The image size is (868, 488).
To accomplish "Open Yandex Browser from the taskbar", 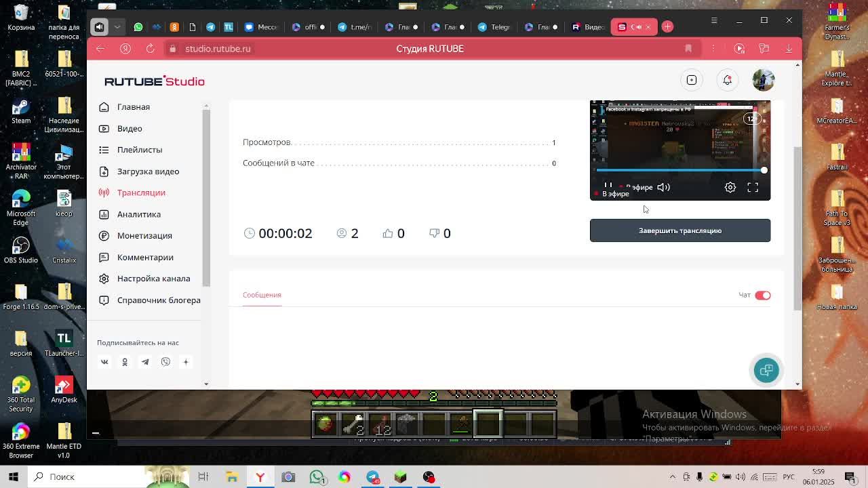I will [x=260, y=476].
